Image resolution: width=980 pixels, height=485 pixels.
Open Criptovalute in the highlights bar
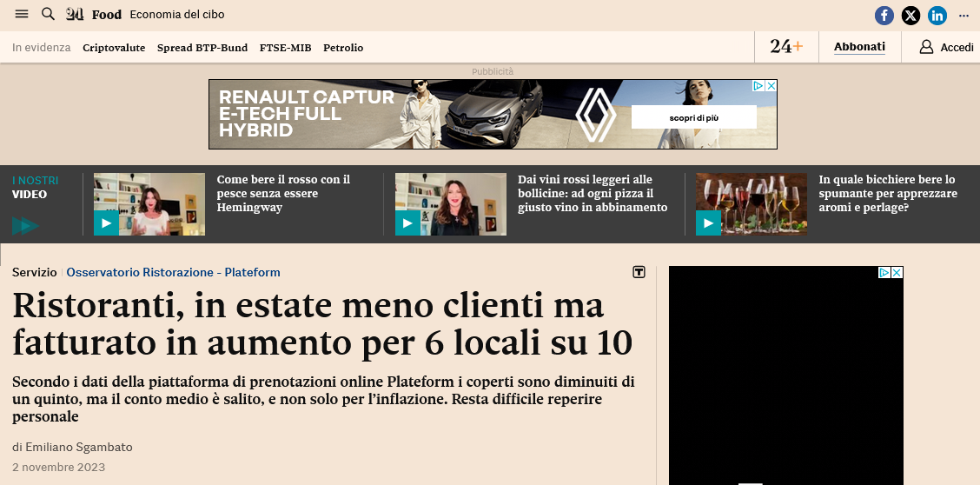click(x=114, y=48)
